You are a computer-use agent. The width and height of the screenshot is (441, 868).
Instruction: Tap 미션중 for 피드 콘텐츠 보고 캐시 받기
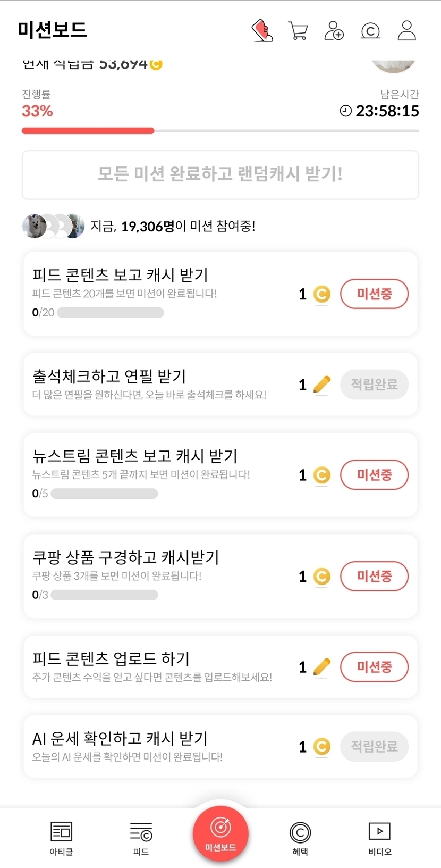(374, 294)
